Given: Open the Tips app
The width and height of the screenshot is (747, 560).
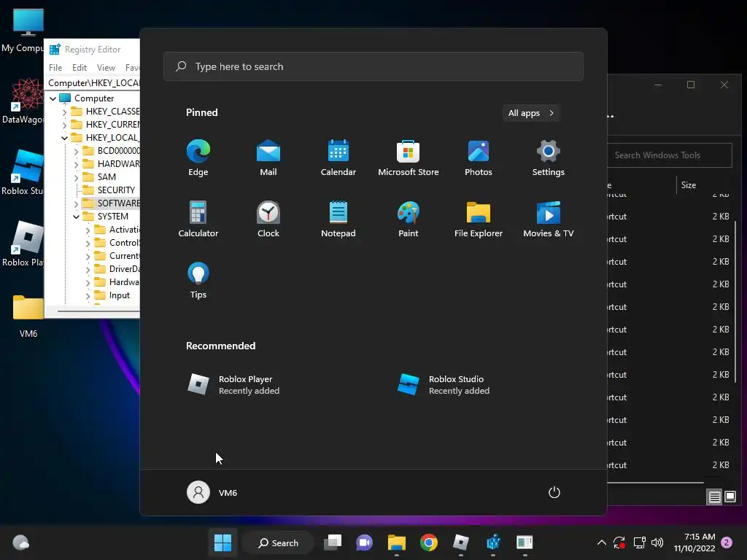Looking at the screenshot, I should pos(198,281).
